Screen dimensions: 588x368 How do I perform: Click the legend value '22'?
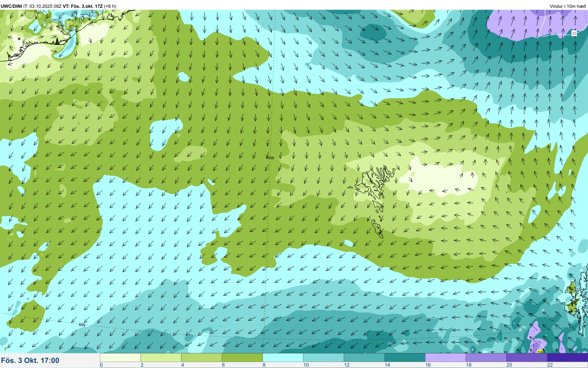(550, 365)
